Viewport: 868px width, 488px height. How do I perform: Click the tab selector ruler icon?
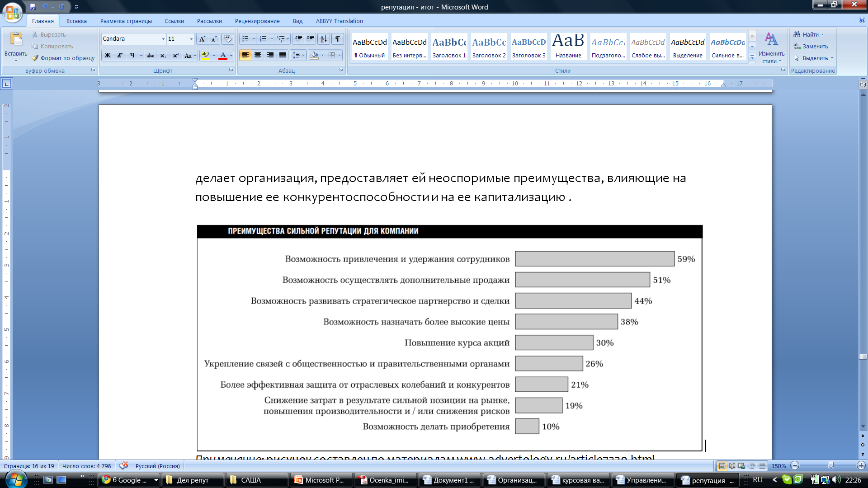pos(7,84)
